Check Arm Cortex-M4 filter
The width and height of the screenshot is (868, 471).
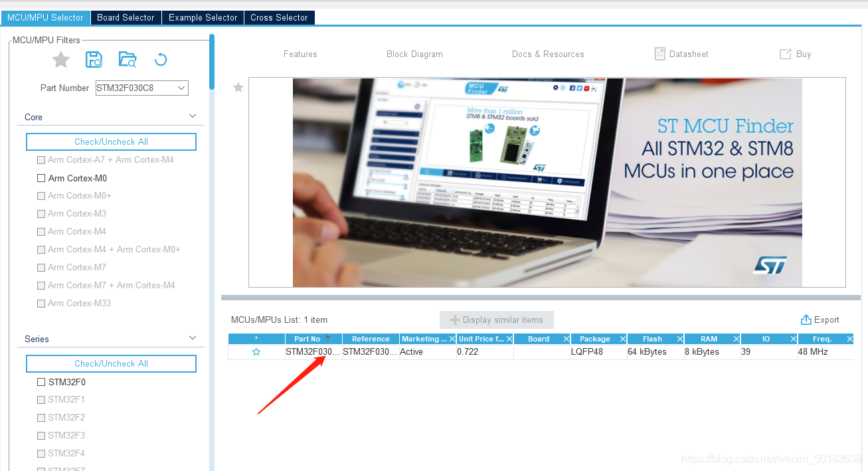pyautogui.click(x=41, y=232)
